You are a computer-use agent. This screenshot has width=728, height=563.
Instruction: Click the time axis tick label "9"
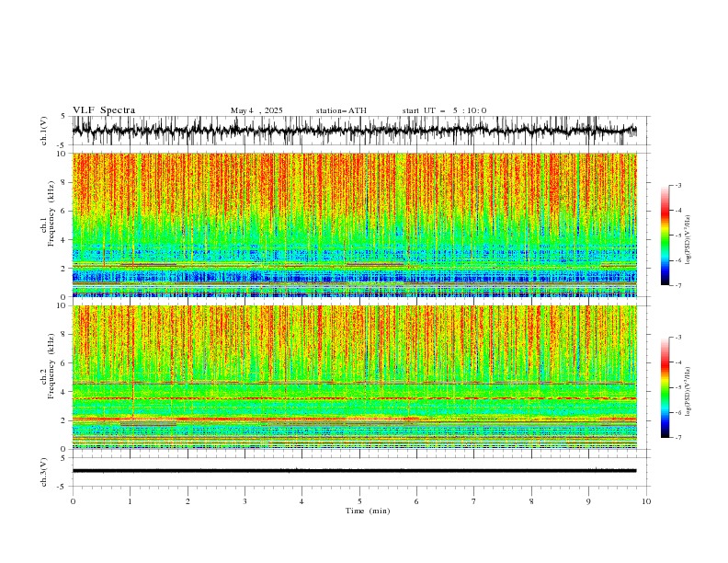pos(588,501)
